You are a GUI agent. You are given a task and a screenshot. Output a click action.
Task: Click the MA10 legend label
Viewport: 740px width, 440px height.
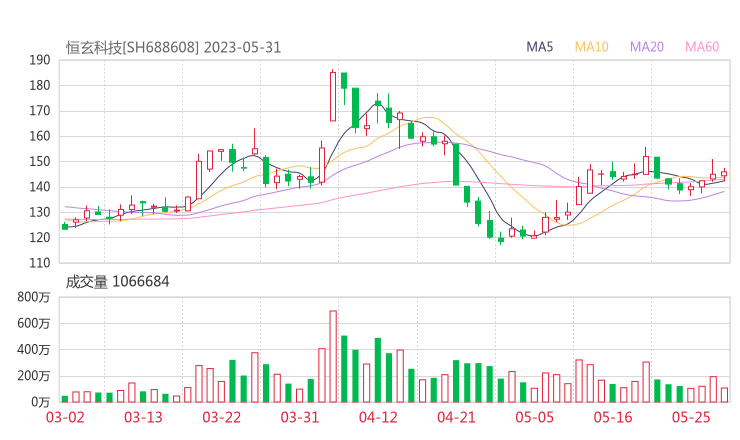(x=592, y=47)
